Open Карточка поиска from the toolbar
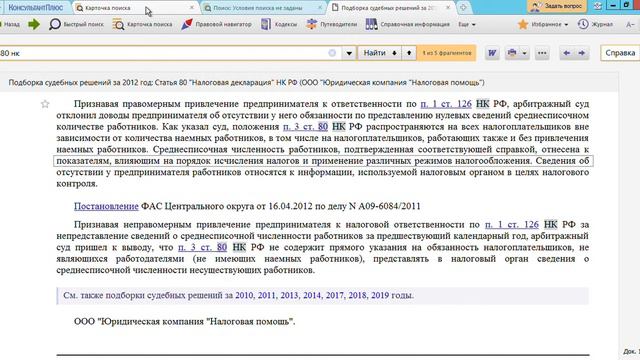This screenshot has width=640, height=360. tap(142, 24)
